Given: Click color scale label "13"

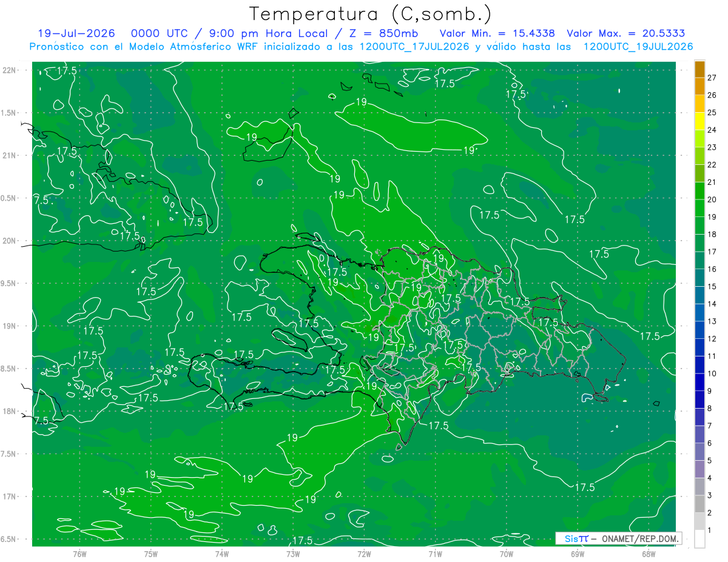Looking at the screenshot, I should [712, 321].
